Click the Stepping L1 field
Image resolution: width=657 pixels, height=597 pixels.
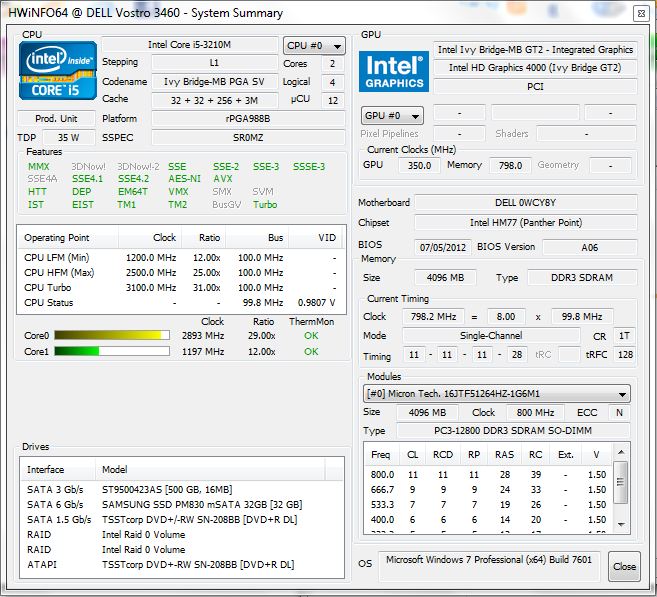pyautogui.click(x=214, y=63)
